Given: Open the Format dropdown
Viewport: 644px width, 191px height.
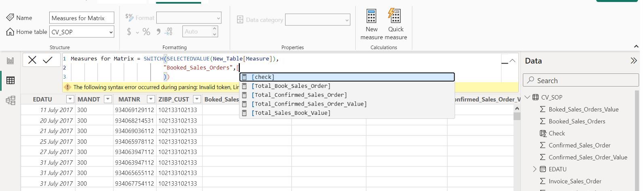Looking at the screenshot, I should coord(218,18).
